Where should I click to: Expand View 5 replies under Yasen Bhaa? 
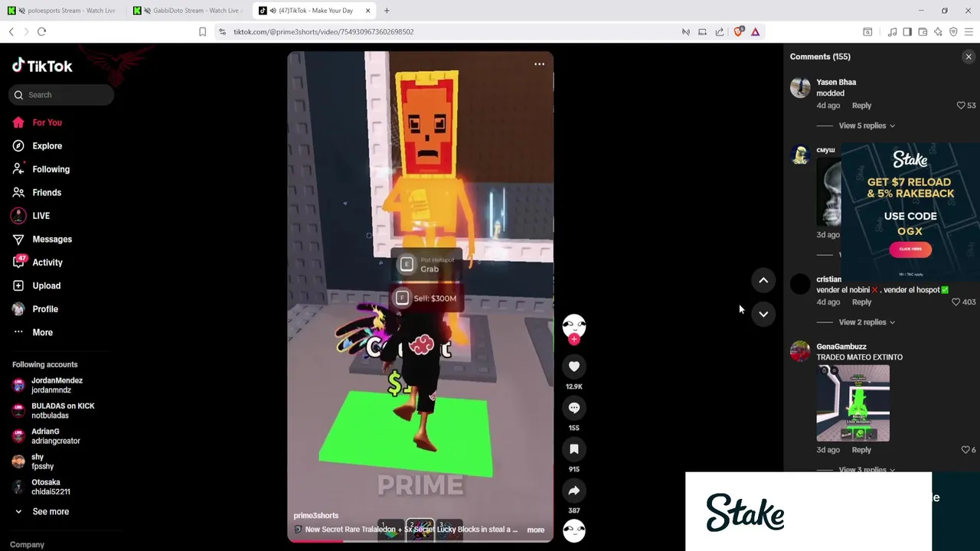(866, 126)
